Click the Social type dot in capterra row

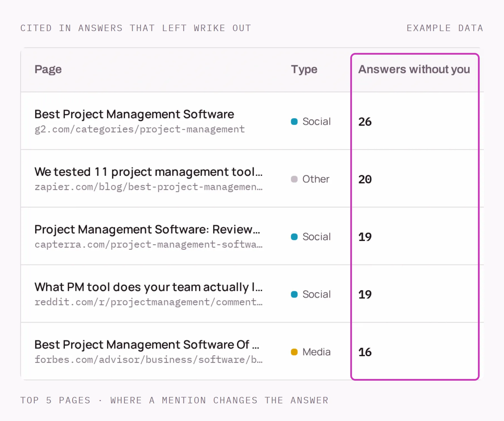(294, 237)
